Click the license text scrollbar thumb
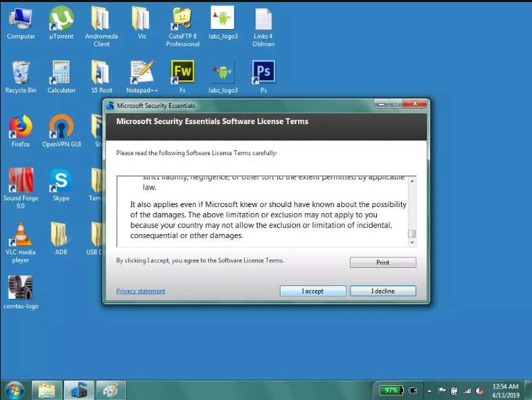Viewport: 532px width, 400px height. coord(412,234)
